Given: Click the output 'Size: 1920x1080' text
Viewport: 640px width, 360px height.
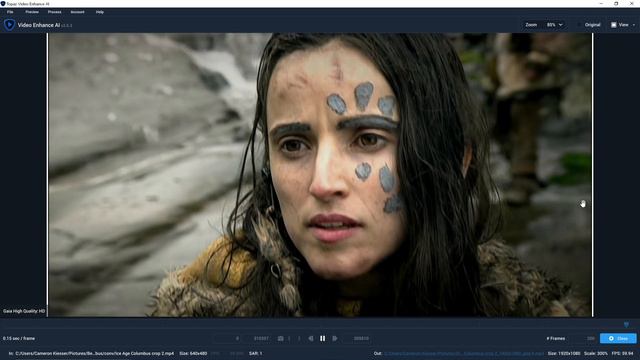Looking at the screenshot, I should pyautogui.click(x=564, y=353).
